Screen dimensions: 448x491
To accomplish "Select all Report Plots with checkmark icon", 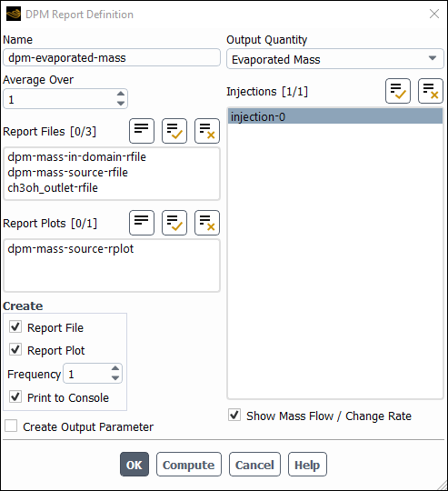I will pyautogui.click(x=174, y=223).
